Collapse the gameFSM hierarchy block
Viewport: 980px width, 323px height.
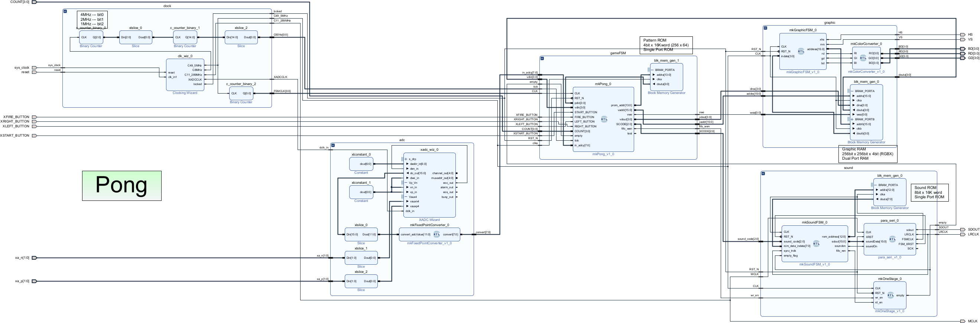point(542,59)
